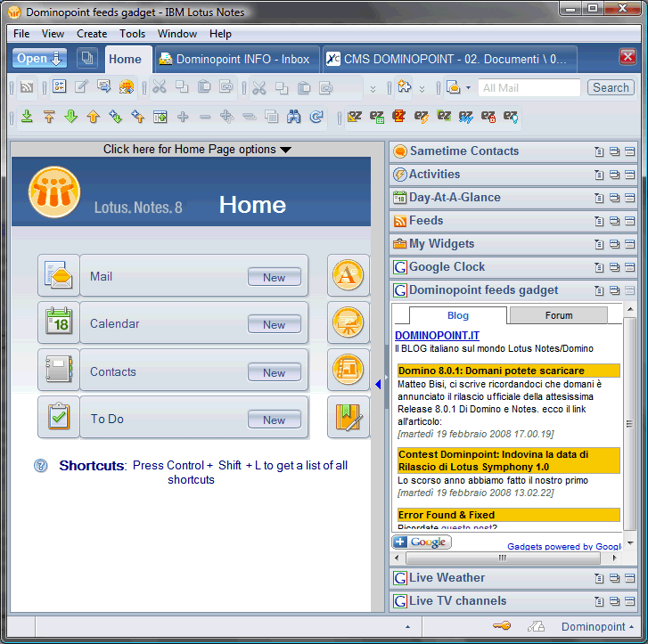Float the Dominopoint feeds gadget panel
Screen dimensions: 648x644
(x=614, y=290)
